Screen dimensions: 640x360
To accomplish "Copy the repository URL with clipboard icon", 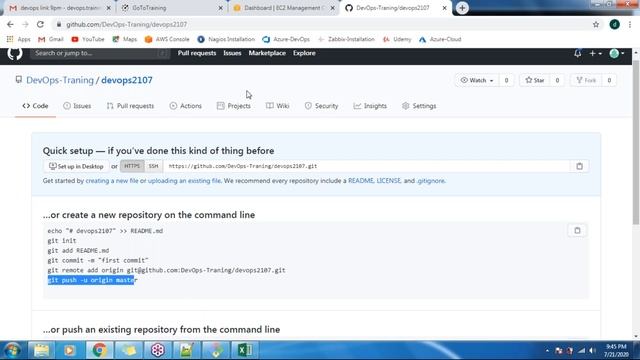I will [579, 166].
